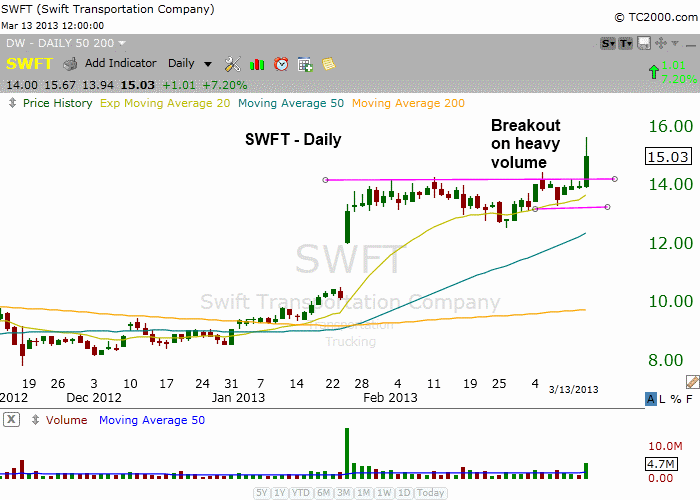Viewport: 700px width, 500px height.
Task: Click the up-down arrows beside Volume
Action: (x=35, y=420)
